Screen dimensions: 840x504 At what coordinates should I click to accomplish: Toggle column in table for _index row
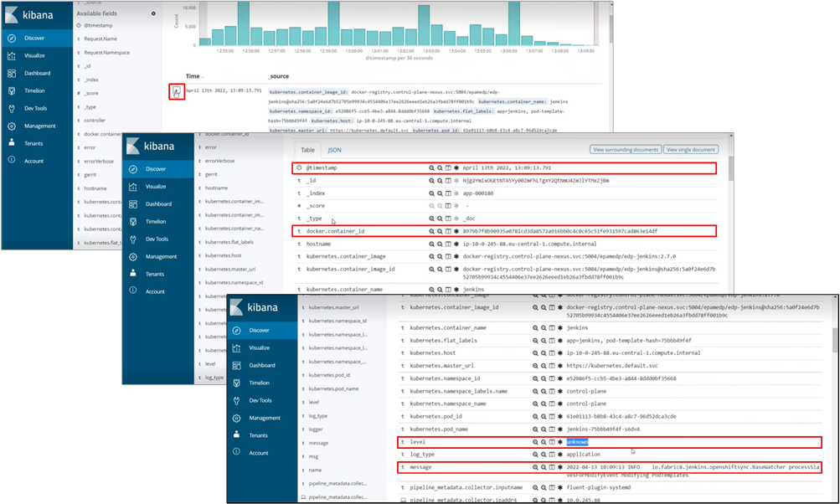coord(448,193)
